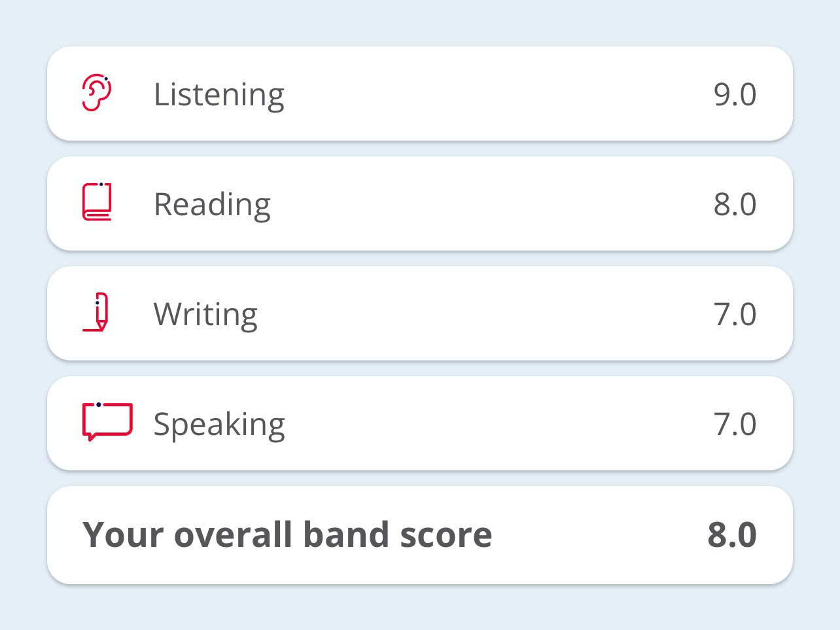The image size is (840, 630).
Task: Click the 'Your overall band score' heading
Action: [x=287, y=534]
